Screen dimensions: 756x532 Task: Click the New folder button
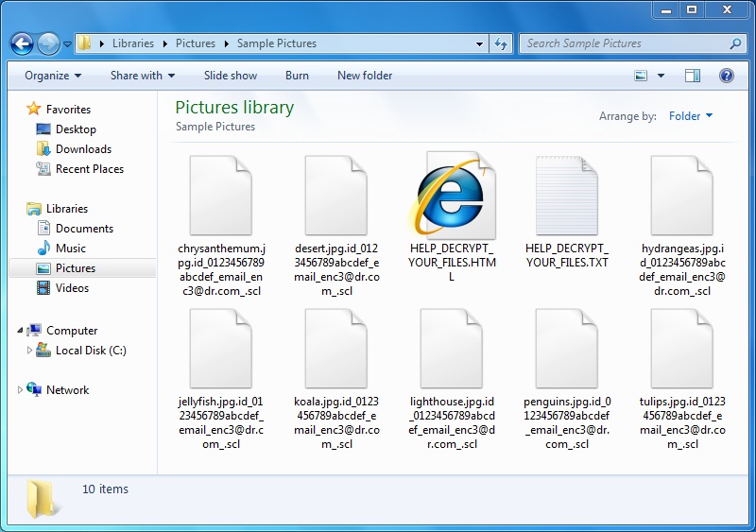365,76
